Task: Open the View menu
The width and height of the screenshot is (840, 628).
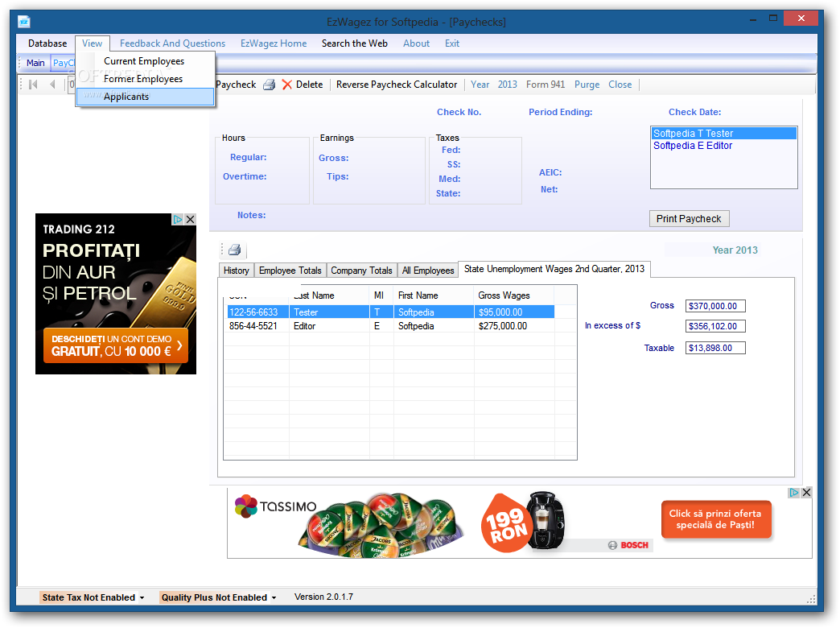Action: 93,43
